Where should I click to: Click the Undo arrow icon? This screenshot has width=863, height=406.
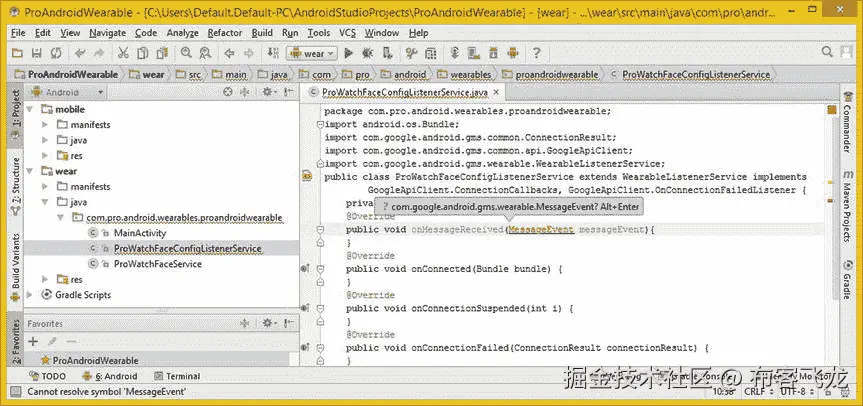click(80, 53)
